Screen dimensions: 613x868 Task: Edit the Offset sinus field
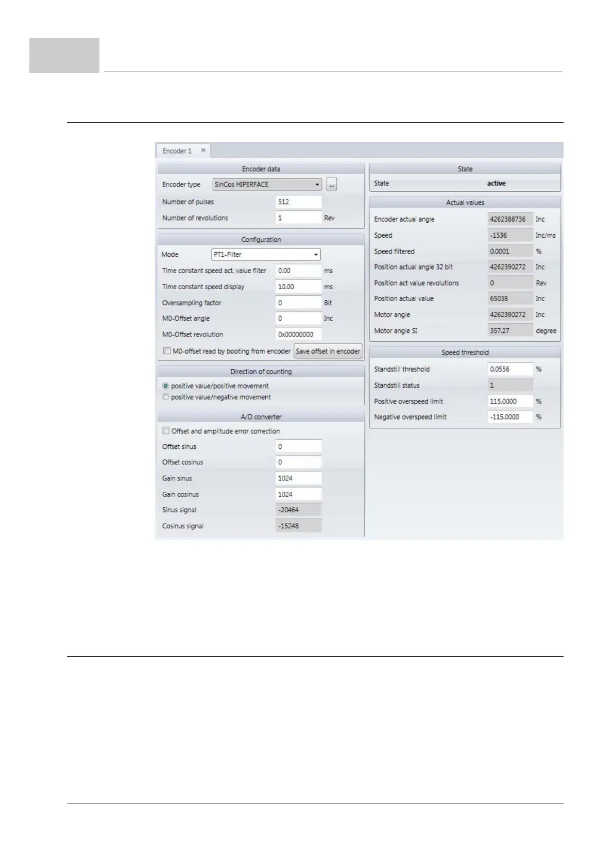click(299, 447)
